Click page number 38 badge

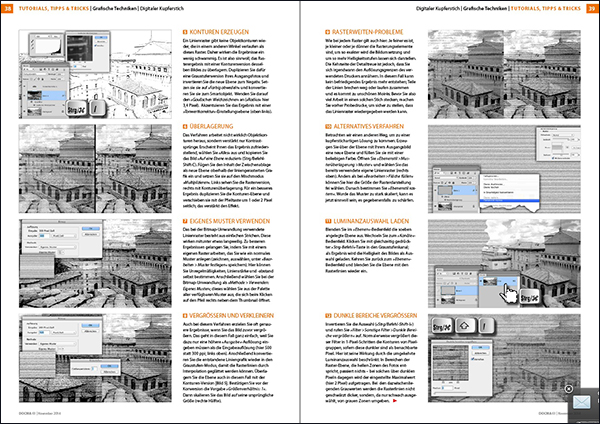coord(7,8)
